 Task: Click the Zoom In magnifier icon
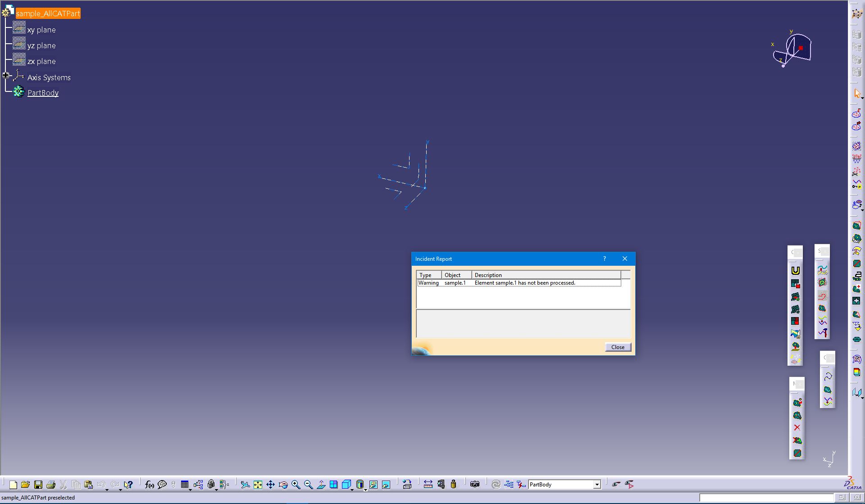click(x=296, y=485)
